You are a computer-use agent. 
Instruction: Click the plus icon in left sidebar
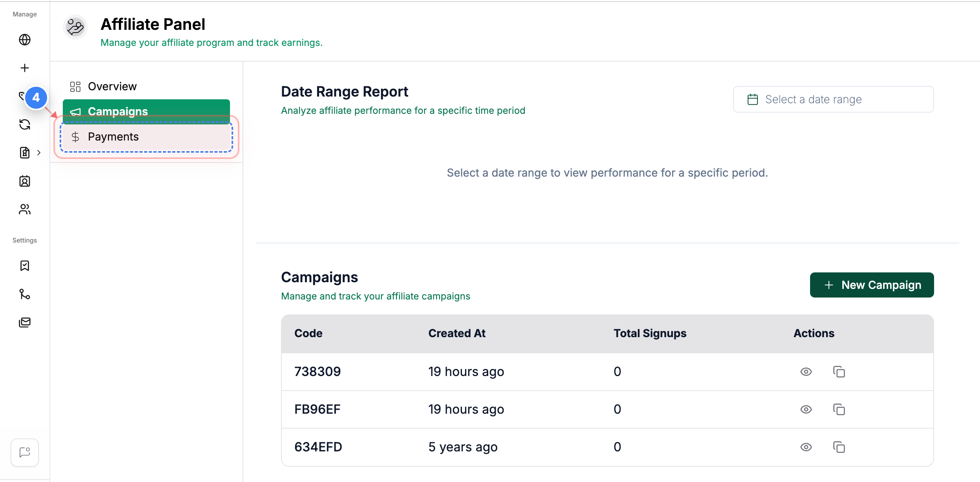click(25, 68)
